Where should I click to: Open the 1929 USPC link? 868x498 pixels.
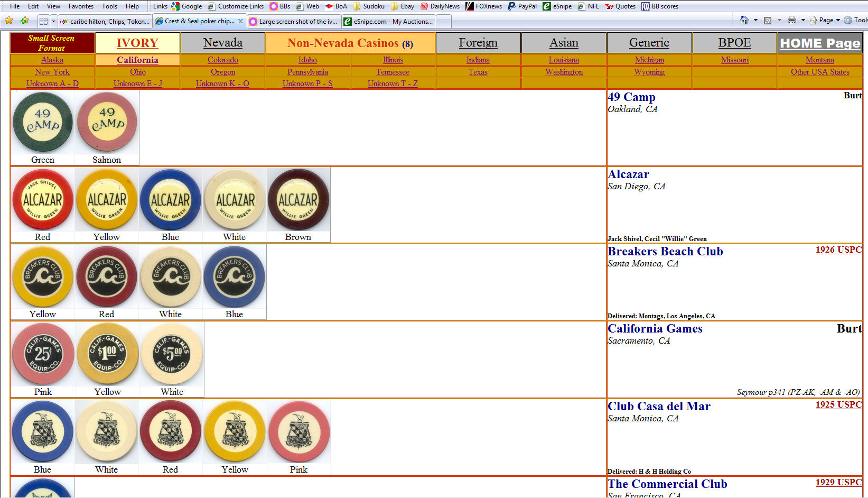[x=838, y=482]
